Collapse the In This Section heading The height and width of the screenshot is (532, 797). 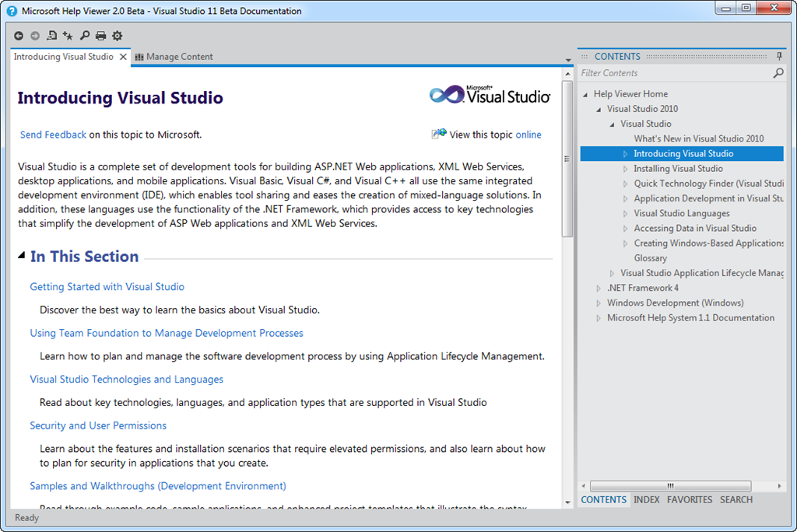tap(21, 256)
